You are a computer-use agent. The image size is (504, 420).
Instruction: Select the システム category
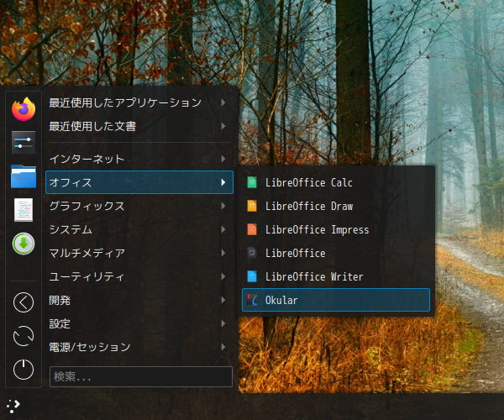click(x=139, y=229)
